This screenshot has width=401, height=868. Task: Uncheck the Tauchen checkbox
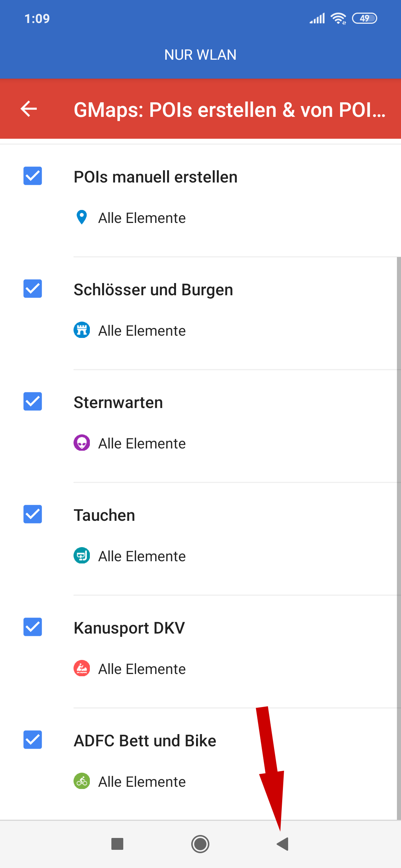33,514
